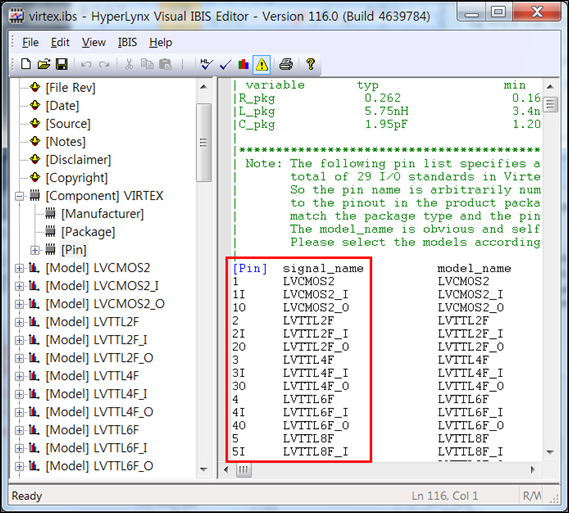Click the [Package] chip icon

[x=50, y=231]
